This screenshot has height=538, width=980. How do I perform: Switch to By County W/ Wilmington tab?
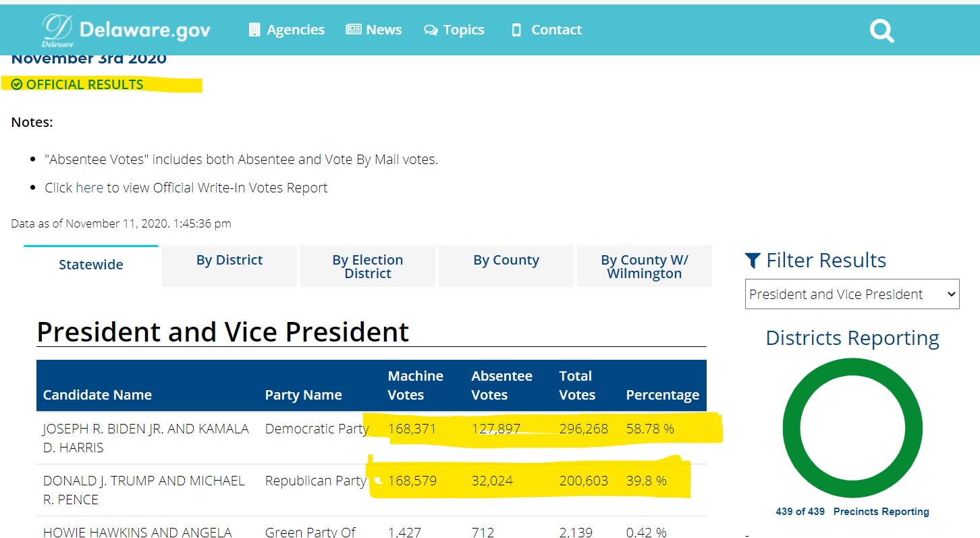[x=645, y=266]
